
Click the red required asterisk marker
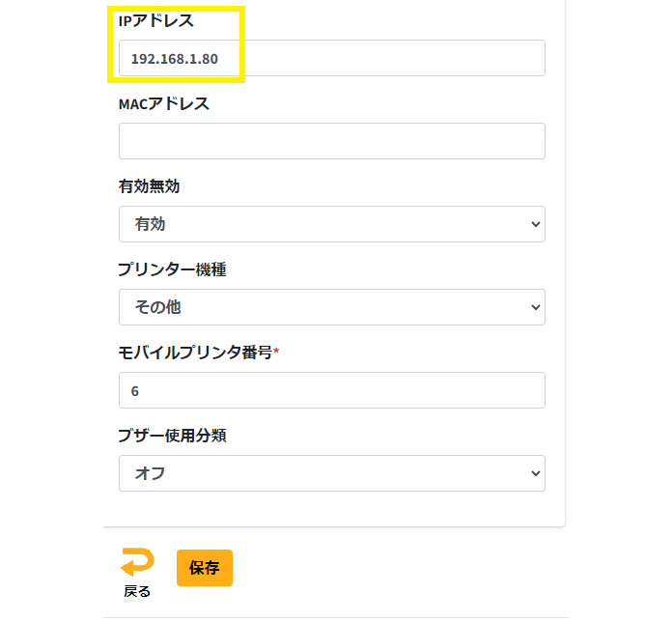pyautogui.click(x=276, y=352)
